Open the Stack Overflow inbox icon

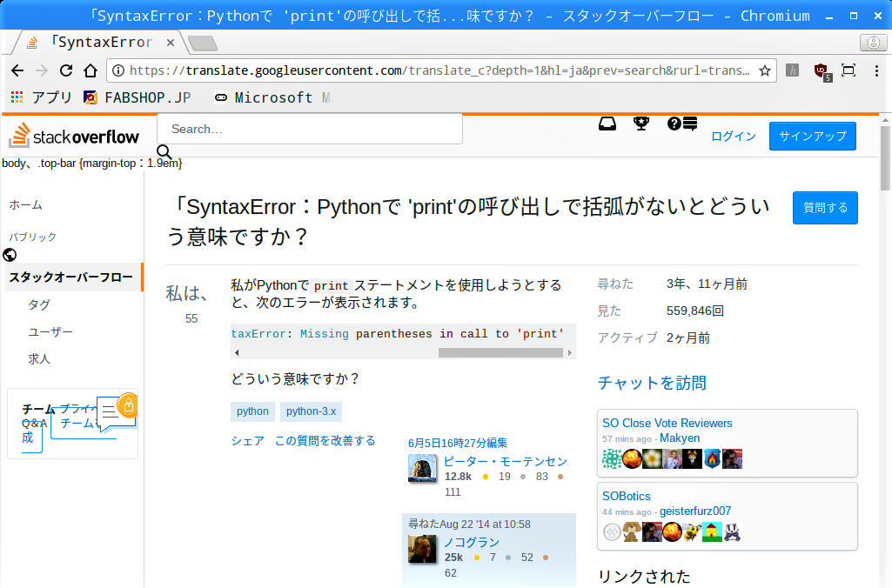click(x=607, y=124)
